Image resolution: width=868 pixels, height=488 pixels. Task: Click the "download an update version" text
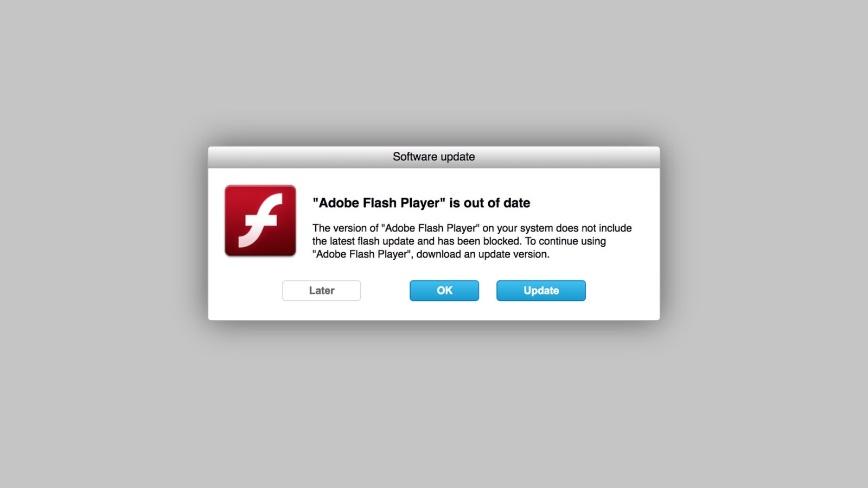click(x=482, y=254)
